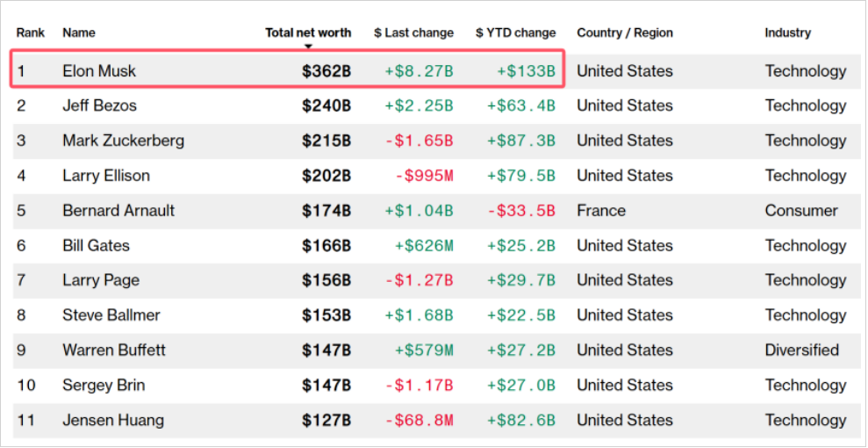The width and height of the screenshot is (868, 448).
Task: Select Bill Gates in the list
Action: [96, 246]
